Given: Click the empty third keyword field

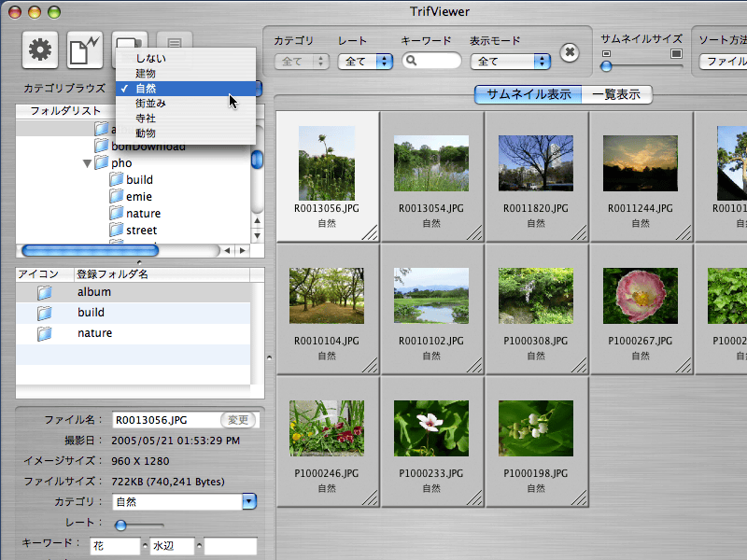Looking at the screenshot, I should click(x=231, y=546).
